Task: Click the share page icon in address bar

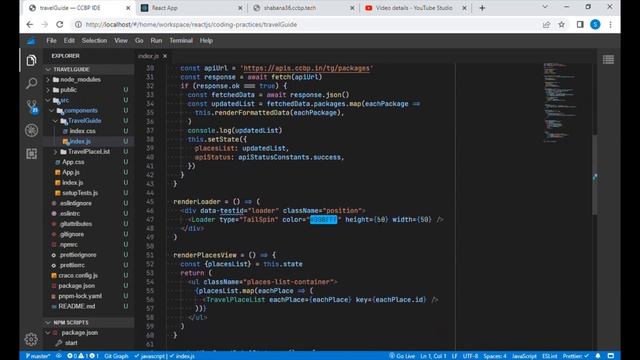Action: (546, 24)
